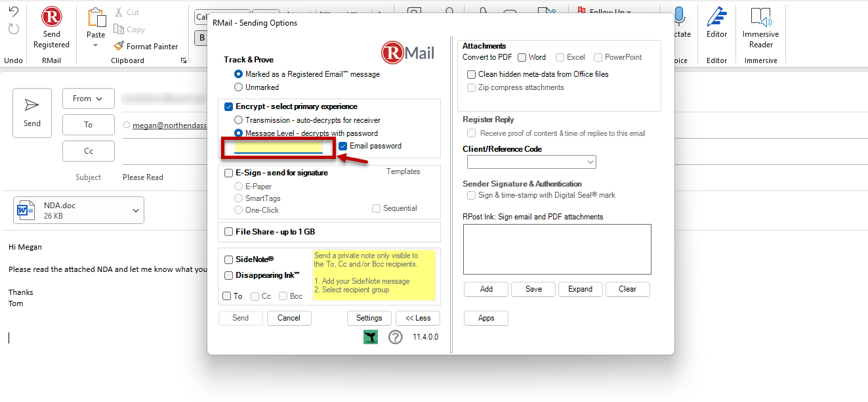Check Clean hidden meta-data from Office files
868x402 pixels.
tap(471, 74)
